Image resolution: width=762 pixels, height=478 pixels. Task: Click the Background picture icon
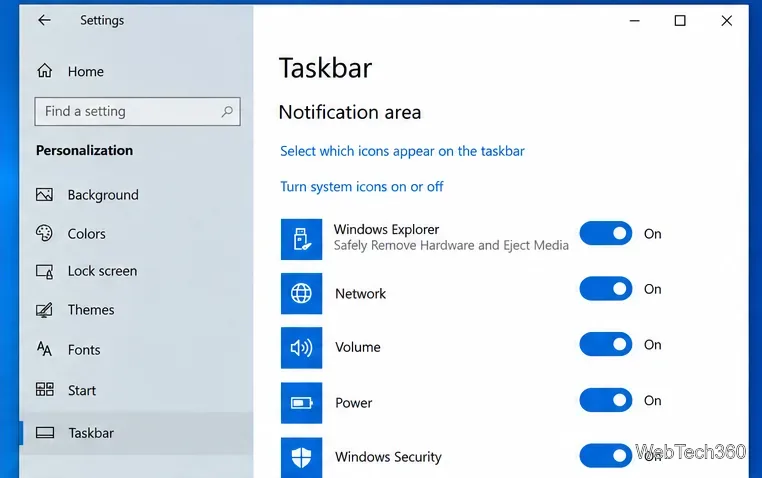click(44, 195)
